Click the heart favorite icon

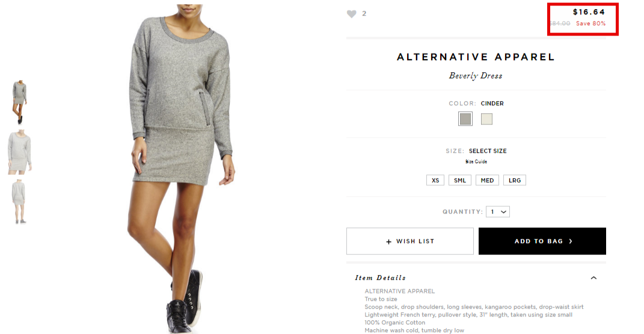352,14
